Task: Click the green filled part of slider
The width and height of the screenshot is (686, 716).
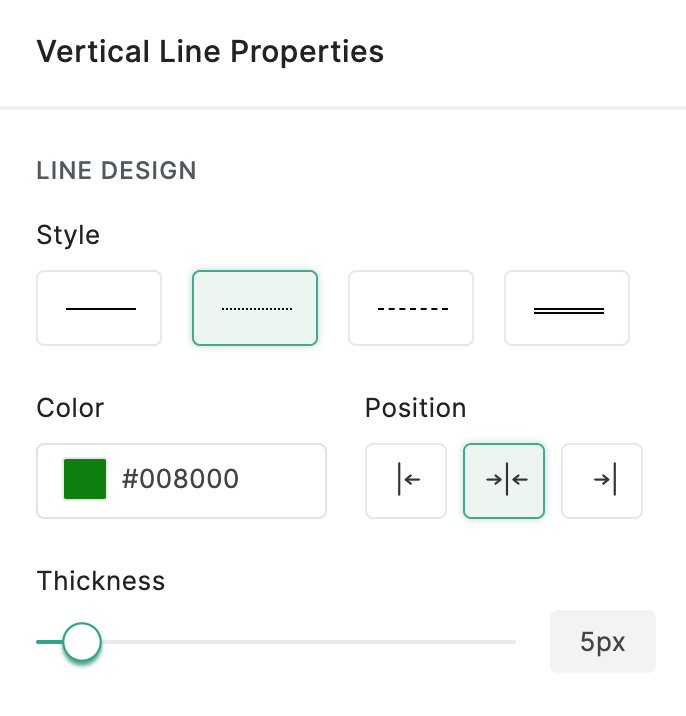Action: click(48, 642)
